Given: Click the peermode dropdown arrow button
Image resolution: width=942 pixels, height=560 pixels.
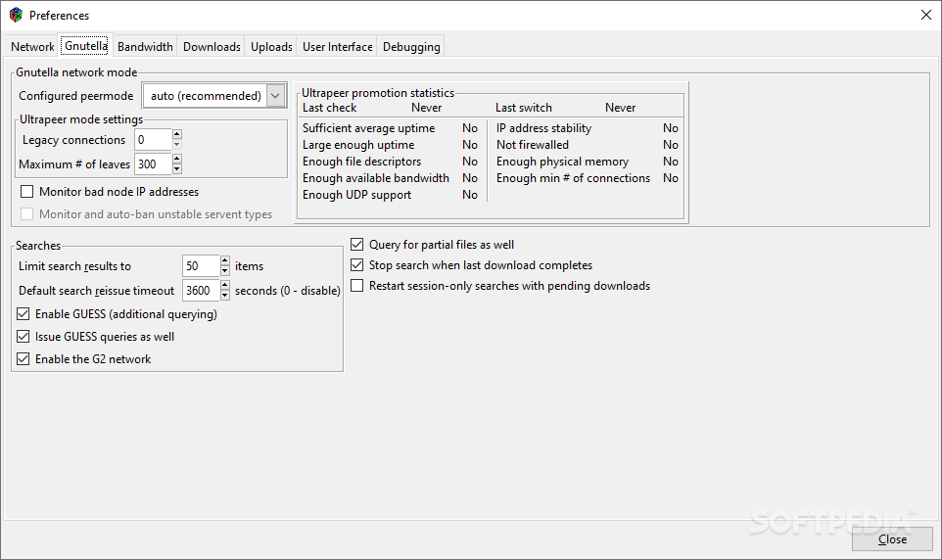Looking at the screenshot, I should tap(275, 96).
